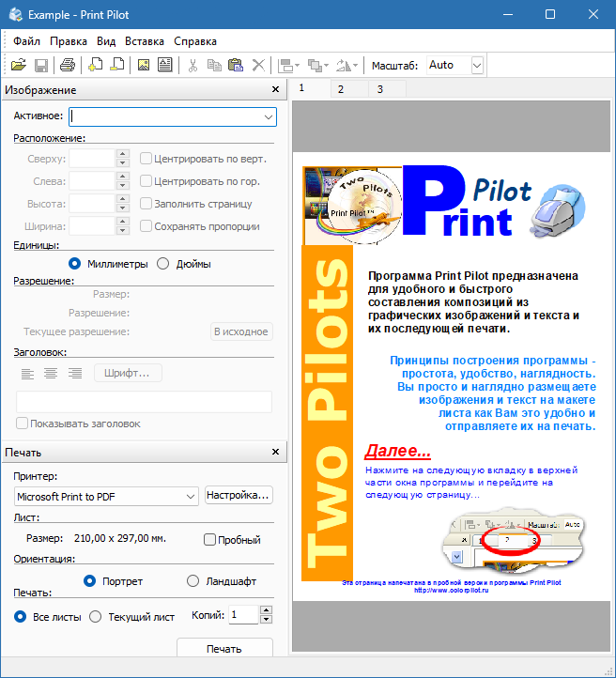Screen dimensions: 616x678
Task: Click the Копий number input field
Action: coord(243,615)
